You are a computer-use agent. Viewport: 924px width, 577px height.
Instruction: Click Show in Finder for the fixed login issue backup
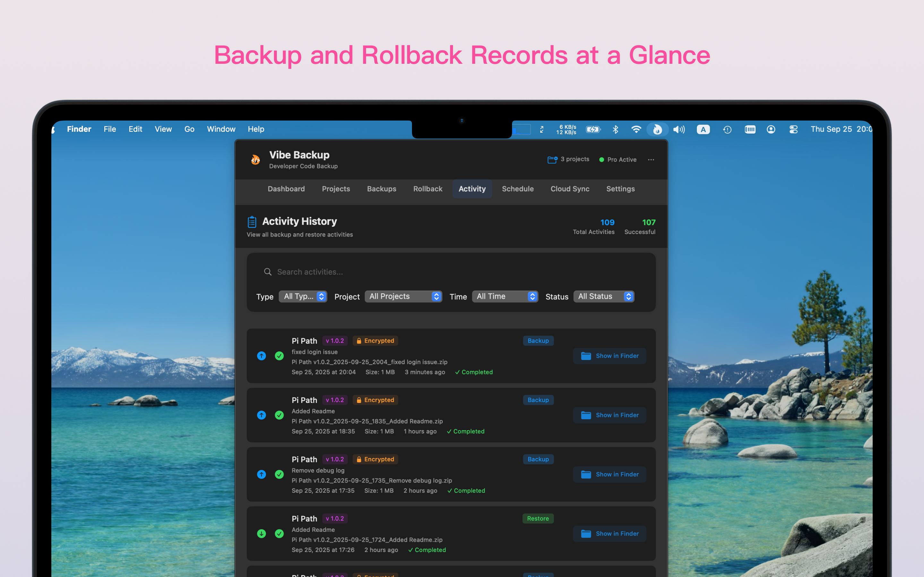609,356
